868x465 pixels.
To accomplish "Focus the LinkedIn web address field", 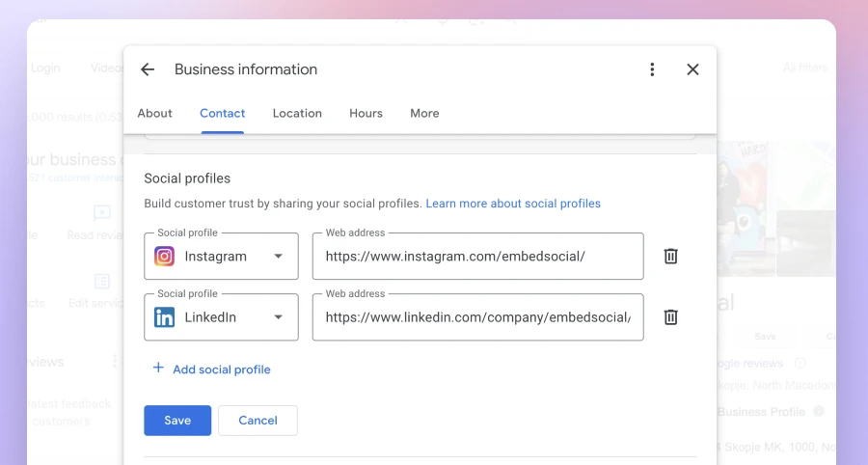I will [x=477, y=317].
